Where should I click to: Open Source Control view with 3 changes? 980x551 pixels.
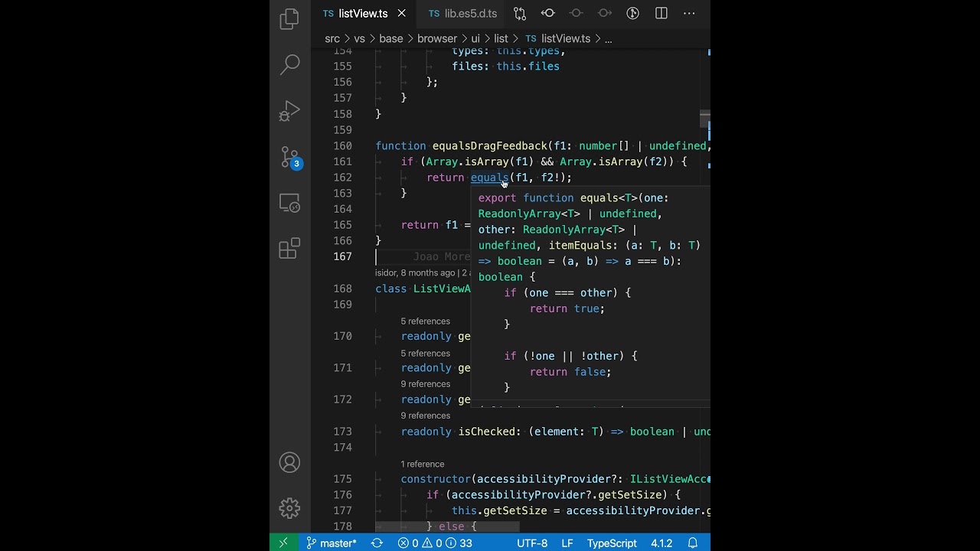point(289,157)
